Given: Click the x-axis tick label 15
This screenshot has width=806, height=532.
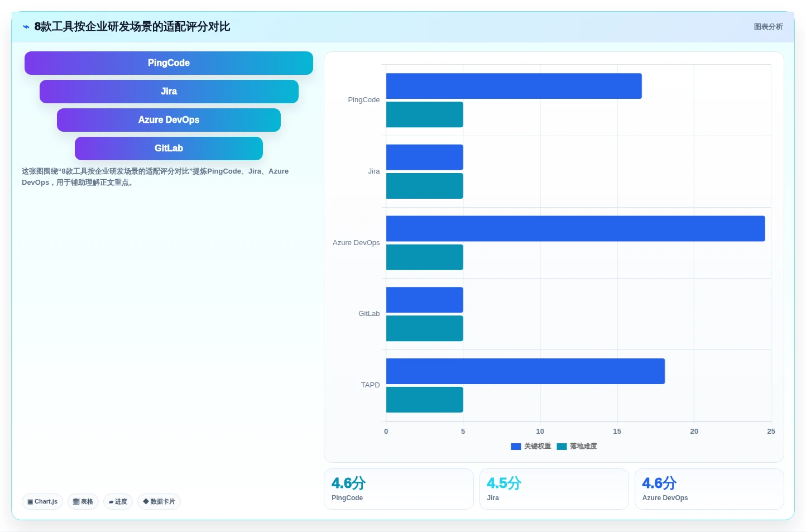Looking at the screenshot, I should tap(617, 432).
